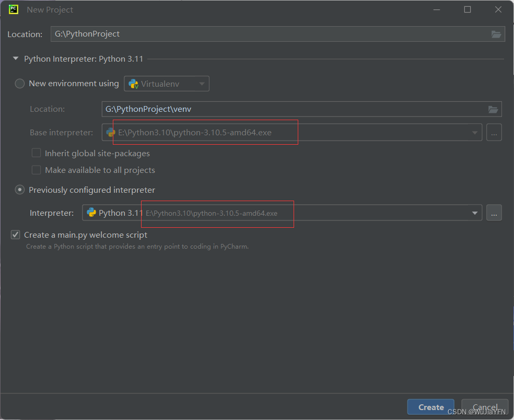514x420 pixels.
Task: Click the Cancel button
Action: [484, 407]
